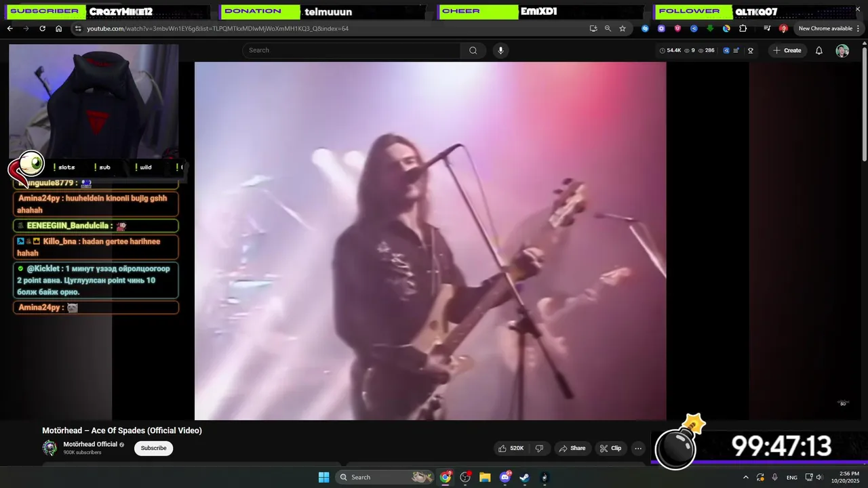Image resolution: width=868 pixels, height=488 pixels.
Task: Open the red shield extension
Action: 677,28
